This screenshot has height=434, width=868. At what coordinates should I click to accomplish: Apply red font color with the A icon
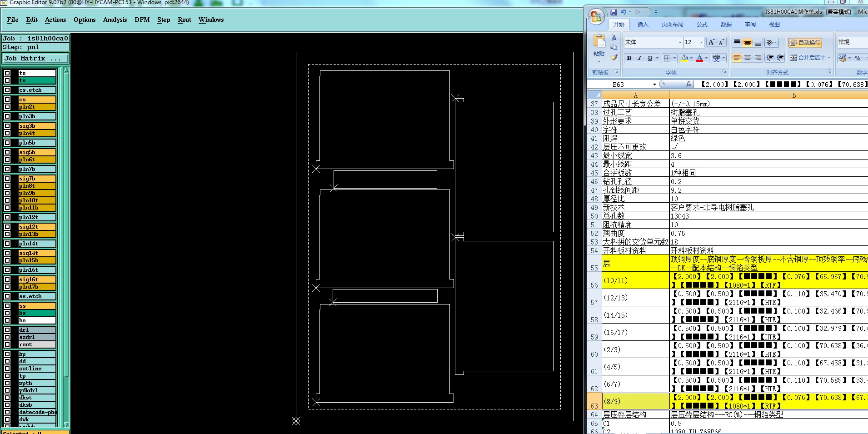pos(699,58)
